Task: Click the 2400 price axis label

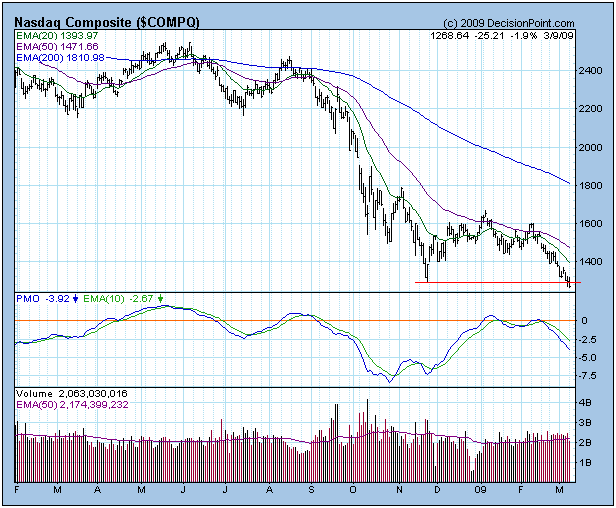Action: (592, 71)
